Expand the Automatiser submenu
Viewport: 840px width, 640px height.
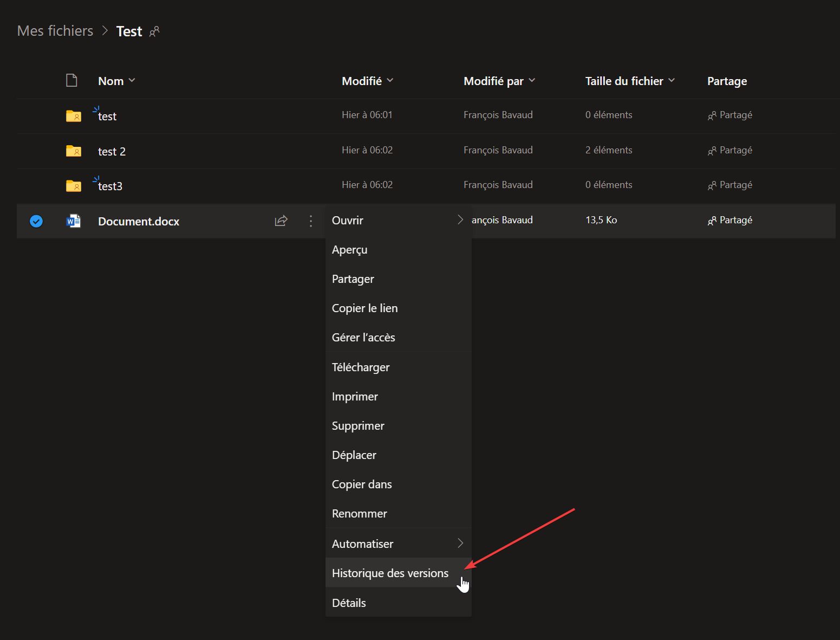[x=398, y=544]
